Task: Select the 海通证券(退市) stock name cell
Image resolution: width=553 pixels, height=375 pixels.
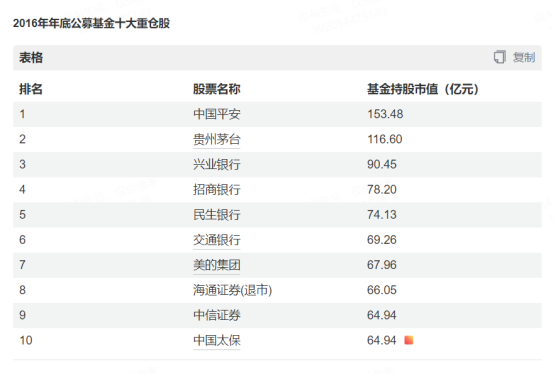Action: pyautogui.click(x=232, y=290)
